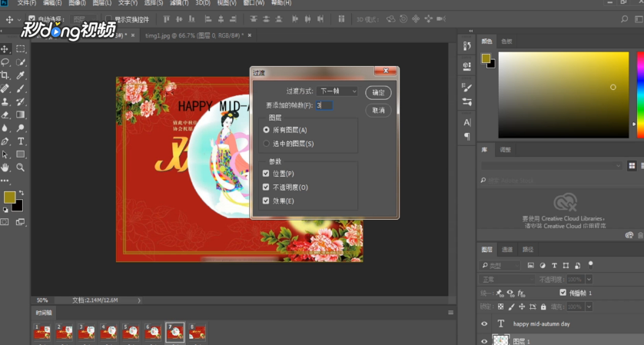Click the 确定 button
This screenshot has width=644, height=345.
click(x=378, y=92)
